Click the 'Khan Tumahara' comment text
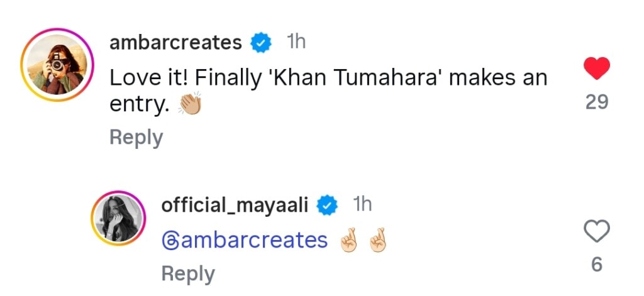 (328, 78)
